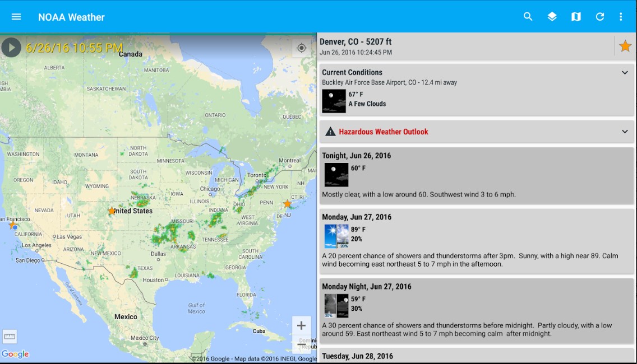Refresh the weather data
Screen dimensions: 637x364
599,17
